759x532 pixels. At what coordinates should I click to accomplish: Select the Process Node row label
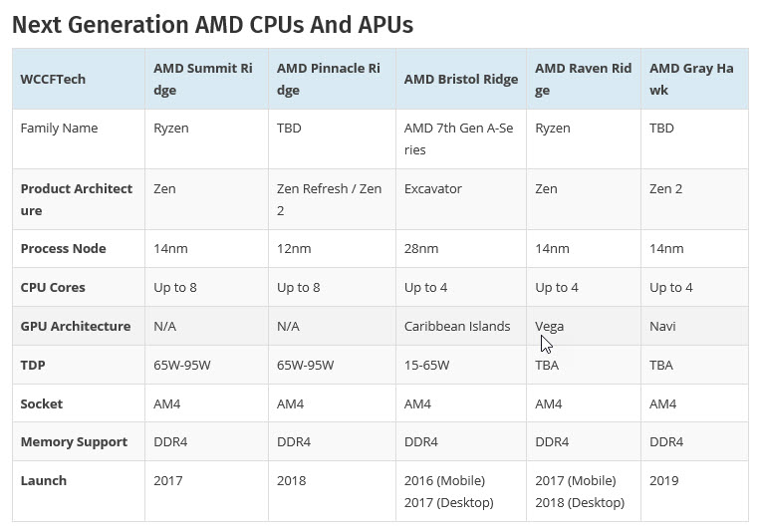point(63,248)
